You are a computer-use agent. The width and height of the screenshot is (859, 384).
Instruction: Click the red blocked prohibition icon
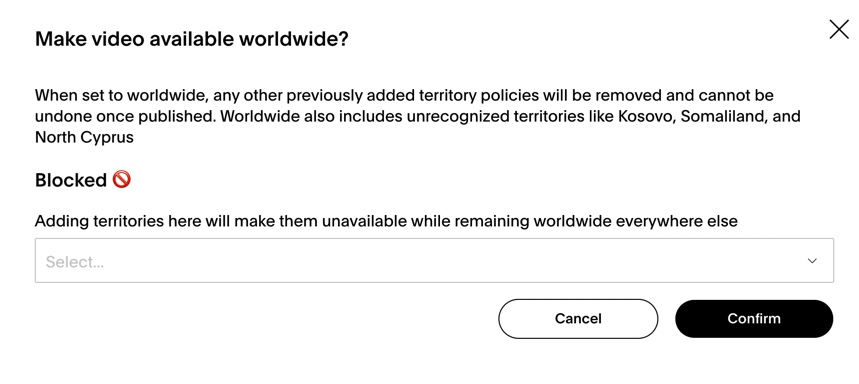coord(122,179)
